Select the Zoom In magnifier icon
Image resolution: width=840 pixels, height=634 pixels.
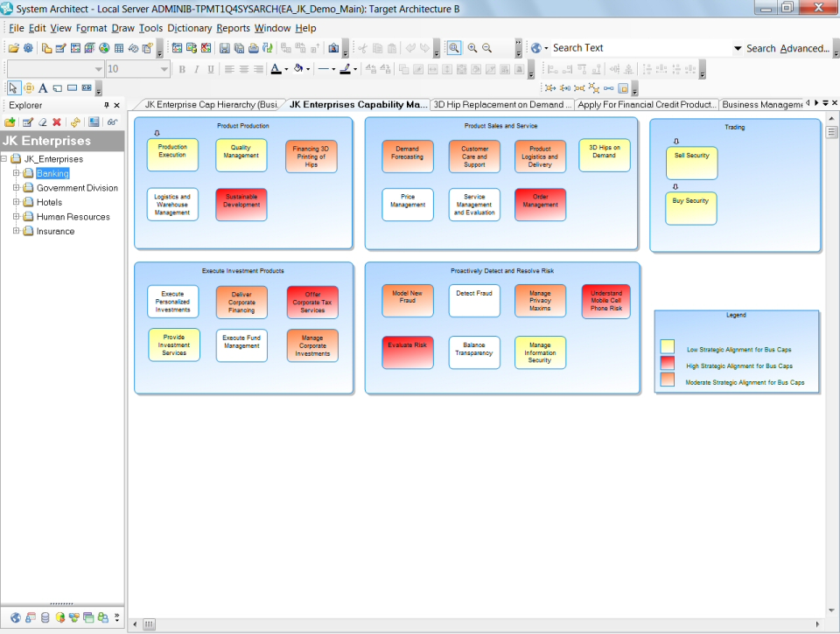pyautogui.click(x=472, y=48)
